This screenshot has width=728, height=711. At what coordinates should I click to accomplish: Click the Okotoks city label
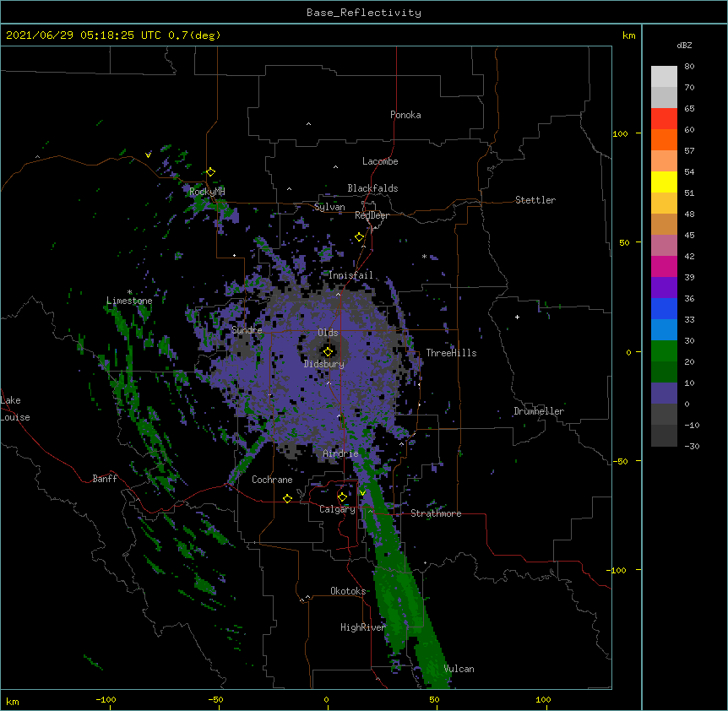tap(348, 591)
